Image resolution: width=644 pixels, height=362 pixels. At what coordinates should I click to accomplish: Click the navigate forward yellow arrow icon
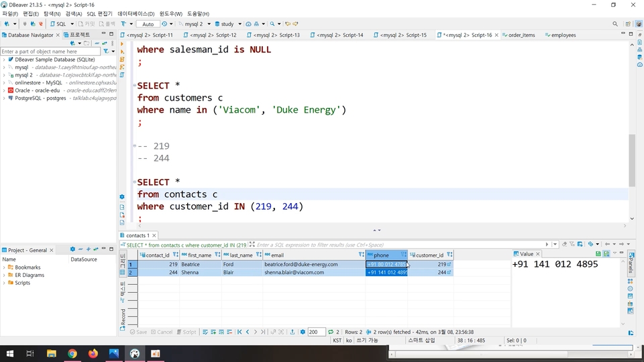click(x=295, y=24)
